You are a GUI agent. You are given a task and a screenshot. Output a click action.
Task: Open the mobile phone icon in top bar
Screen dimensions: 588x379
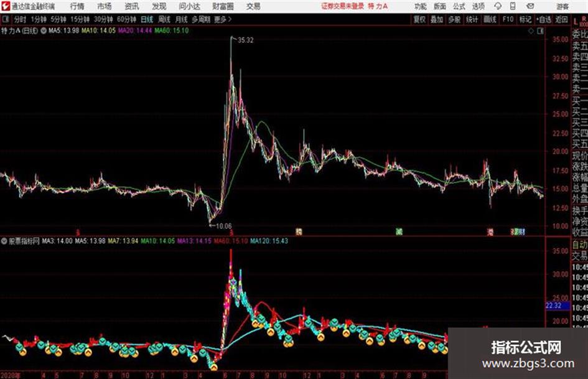point(513,6)
